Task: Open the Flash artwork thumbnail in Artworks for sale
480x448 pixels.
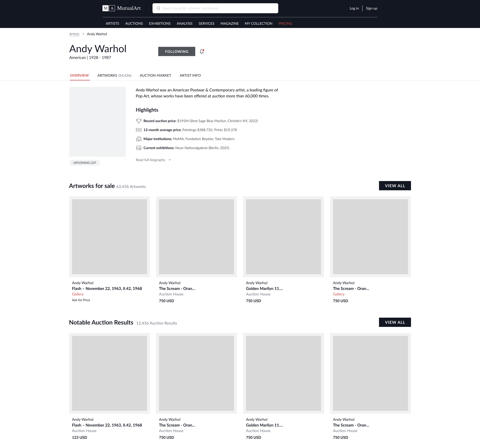Action: point(109,237)
